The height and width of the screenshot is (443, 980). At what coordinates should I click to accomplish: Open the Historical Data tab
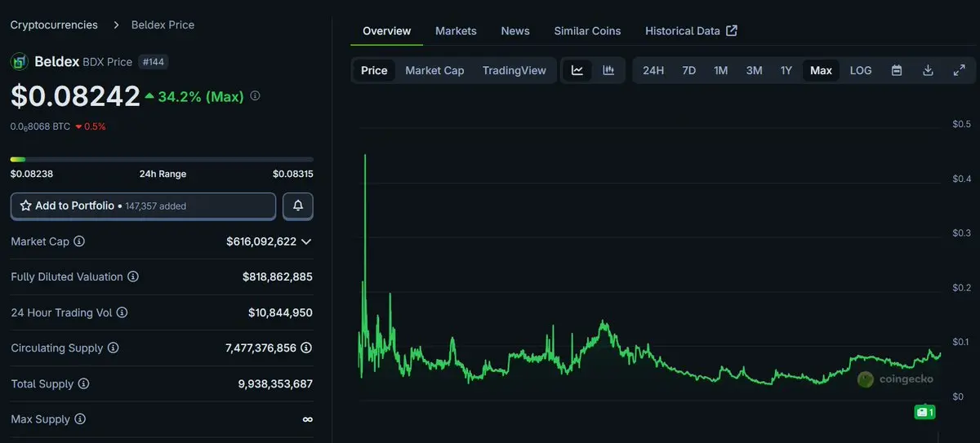pos(691,31)
